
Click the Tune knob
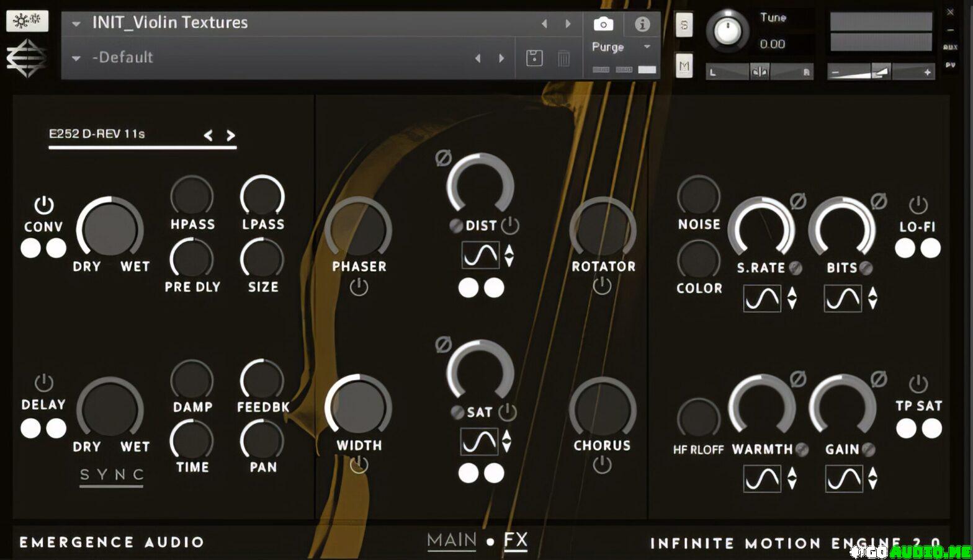point(727,30)
